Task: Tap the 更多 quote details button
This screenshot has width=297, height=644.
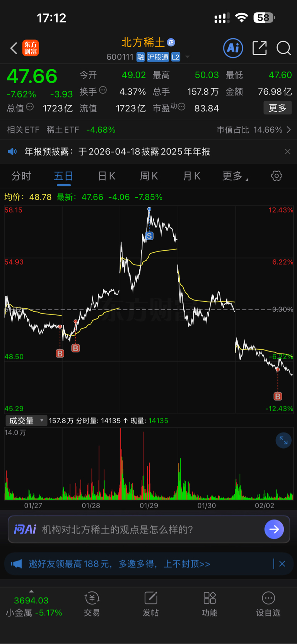Action: tap(278, 108)
